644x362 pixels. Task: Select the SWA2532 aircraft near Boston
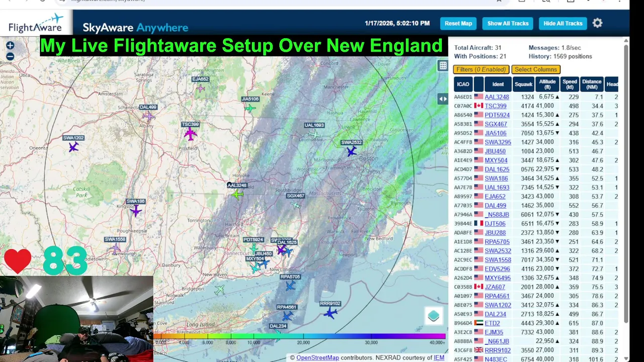coord(351,150)
